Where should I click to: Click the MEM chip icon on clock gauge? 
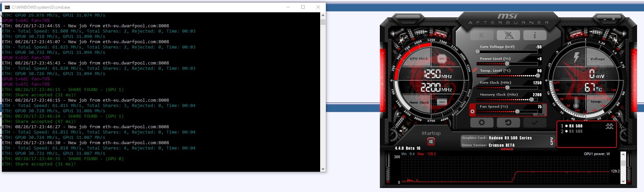442,102
